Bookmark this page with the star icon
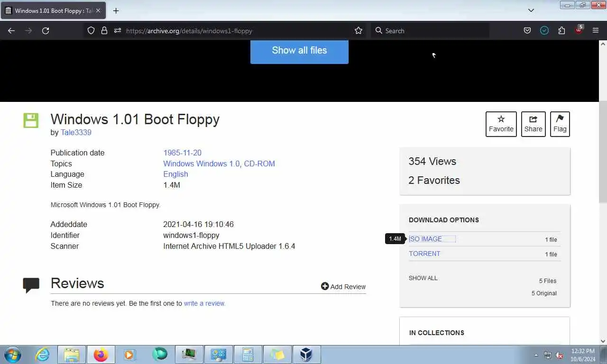Image resolution: width=607 pixels, height=364 pixels. [x=359, y=31]
